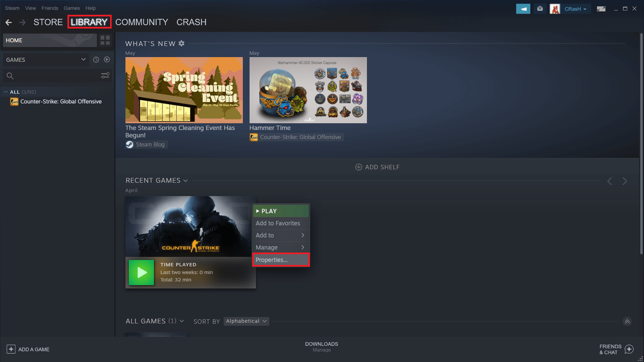Open the Friends menu
The height and width of the screenshot is (362, 644).
pos(50,8)
